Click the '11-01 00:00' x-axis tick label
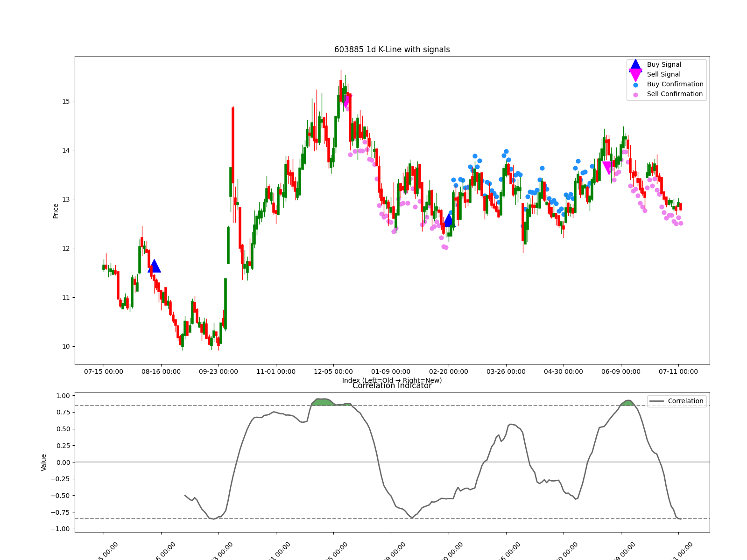The image size is (747, 560). 276,372
